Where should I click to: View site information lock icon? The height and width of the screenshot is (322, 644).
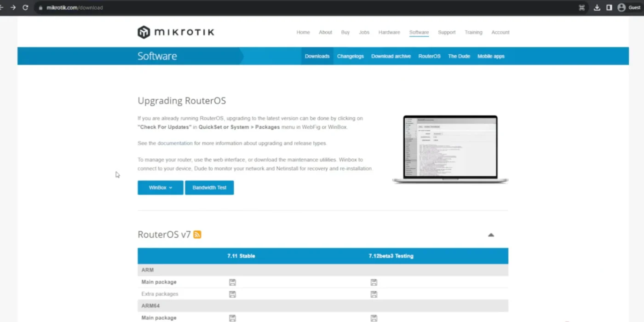(41, 8)
